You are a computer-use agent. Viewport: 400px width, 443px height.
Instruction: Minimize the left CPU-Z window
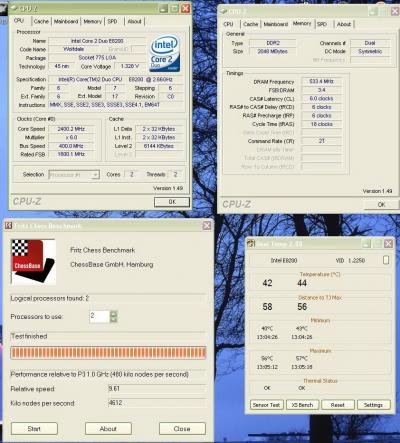coord(163,8)
